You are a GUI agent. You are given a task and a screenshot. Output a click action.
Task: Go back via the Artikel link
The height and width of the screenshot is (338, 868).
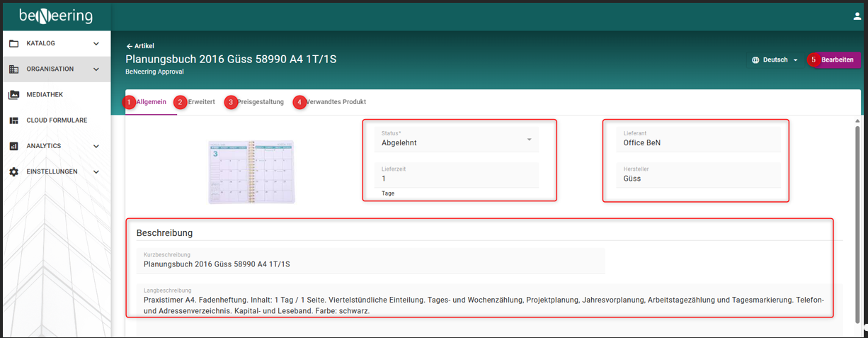[x=140, y=46]
